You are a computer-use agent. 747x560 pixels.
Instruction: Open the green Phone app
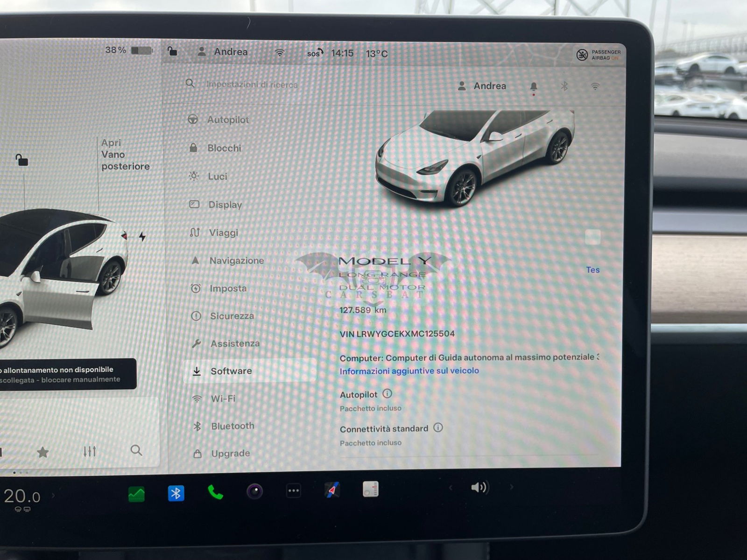(x=215, y=492)
